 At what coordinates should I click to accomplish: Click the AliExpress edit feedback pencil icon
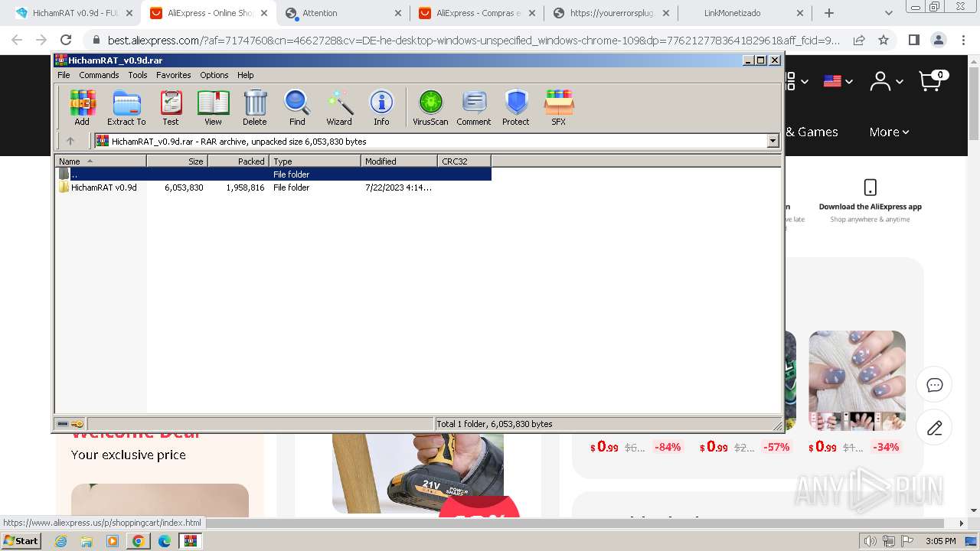[x=934, y=428]
